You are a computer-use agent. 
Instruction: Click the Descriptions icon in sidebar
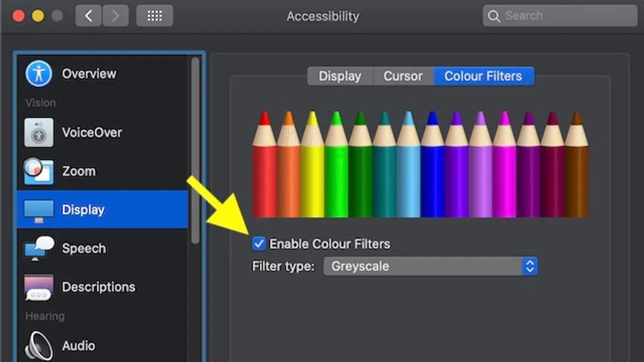pos(39,287)
